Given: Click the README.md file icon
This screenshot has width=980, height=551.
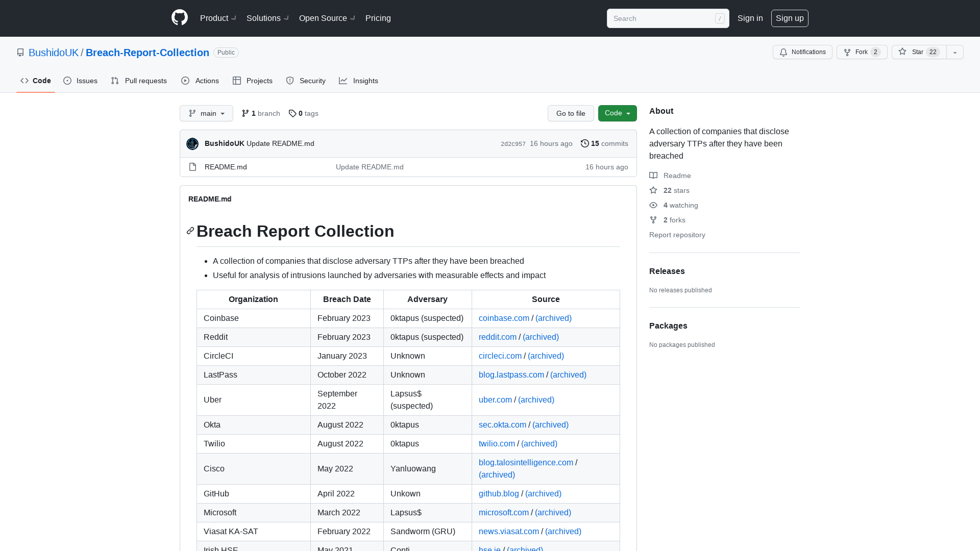Looking at the screenshot, I should (x=192, y=167).
